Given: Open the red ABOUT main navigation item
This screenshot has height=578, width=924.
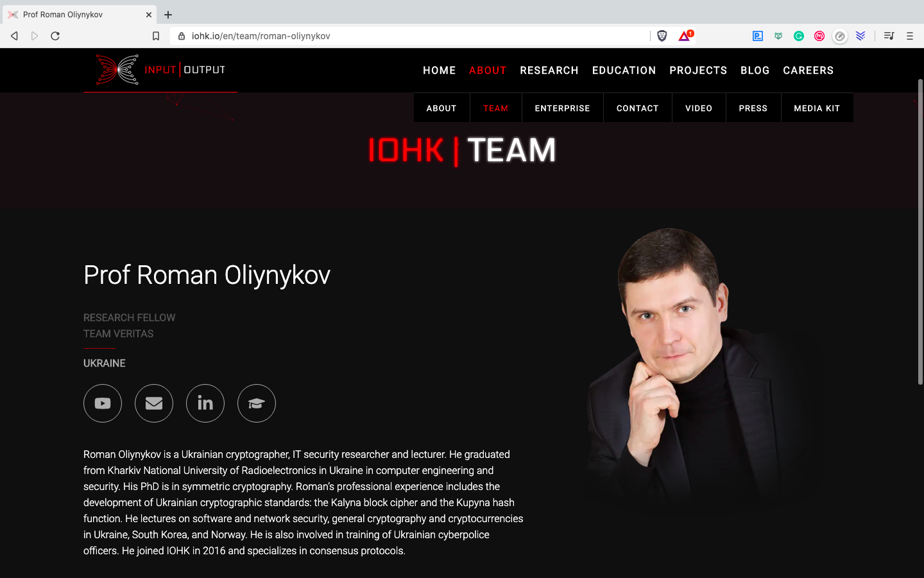Looking at the screenshot, I should pyautogui.click(x=488, y=71).
